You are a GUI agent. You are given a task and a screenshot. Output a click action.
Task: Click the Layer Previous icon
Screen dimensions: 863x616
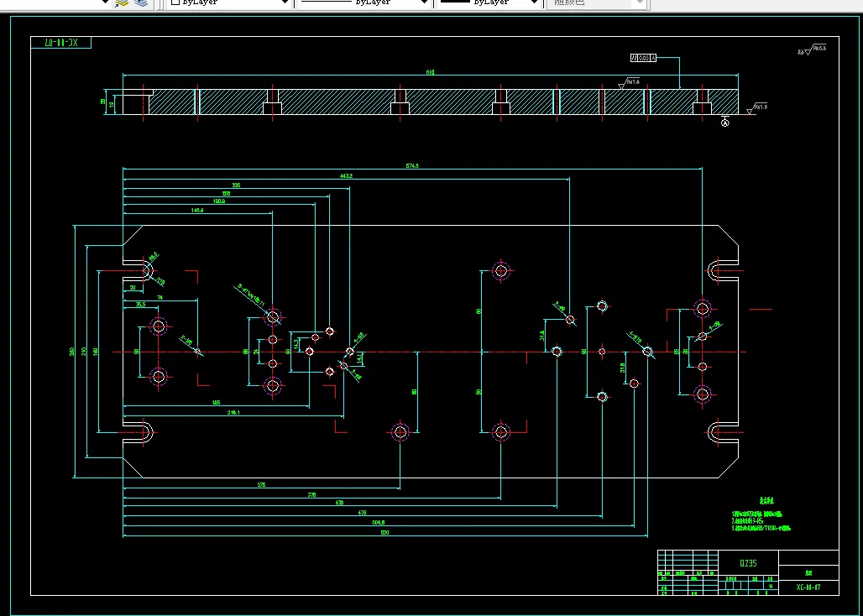[142, 3]
